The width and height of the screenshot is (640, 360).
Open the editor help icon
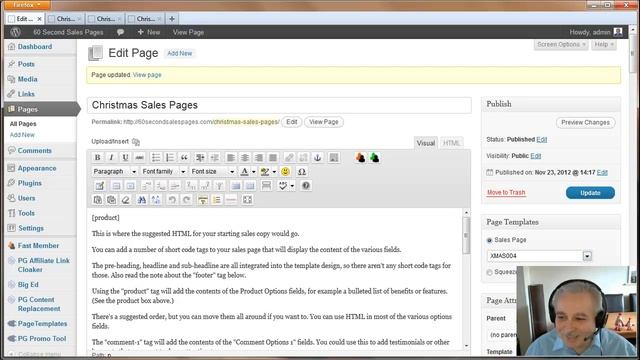pos(306,186)
